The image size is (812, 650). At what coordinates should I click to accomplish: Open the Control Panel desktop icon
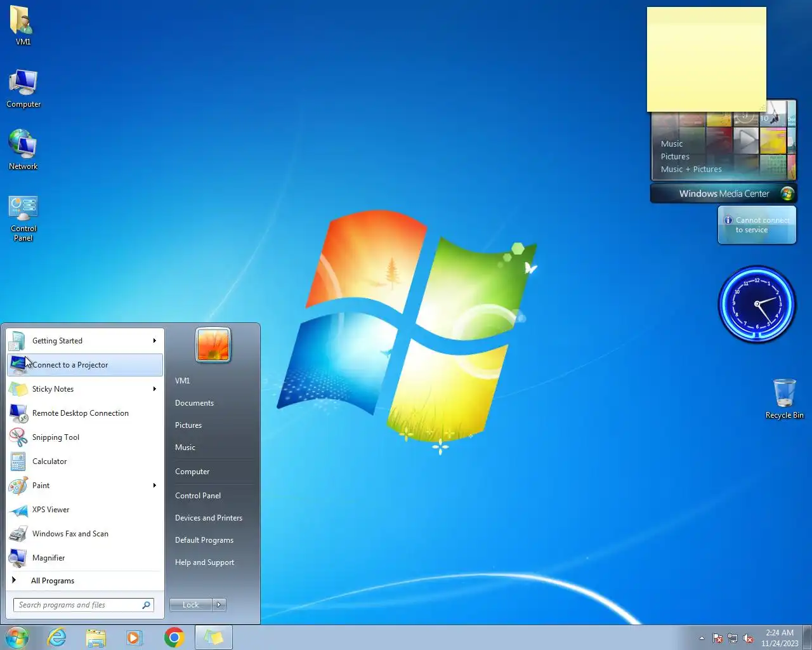(x=23, y=218)
